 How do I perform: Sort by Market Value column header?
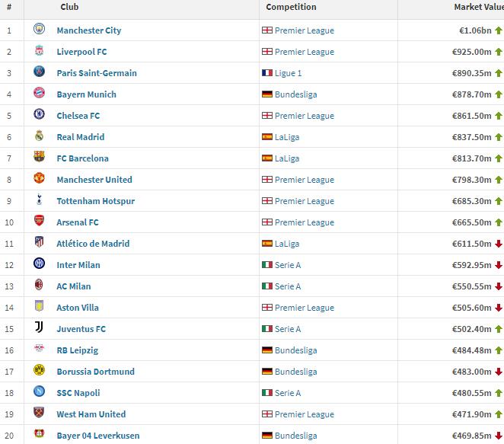pos(478,8)
